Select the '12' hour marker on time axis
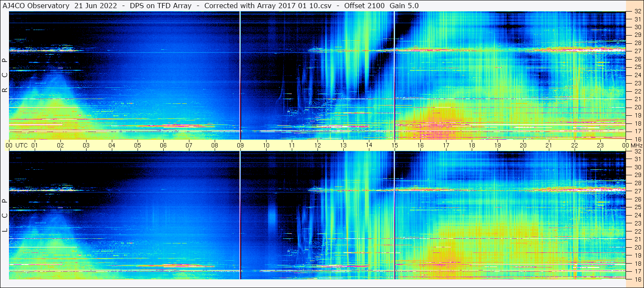 click(318, 145)
